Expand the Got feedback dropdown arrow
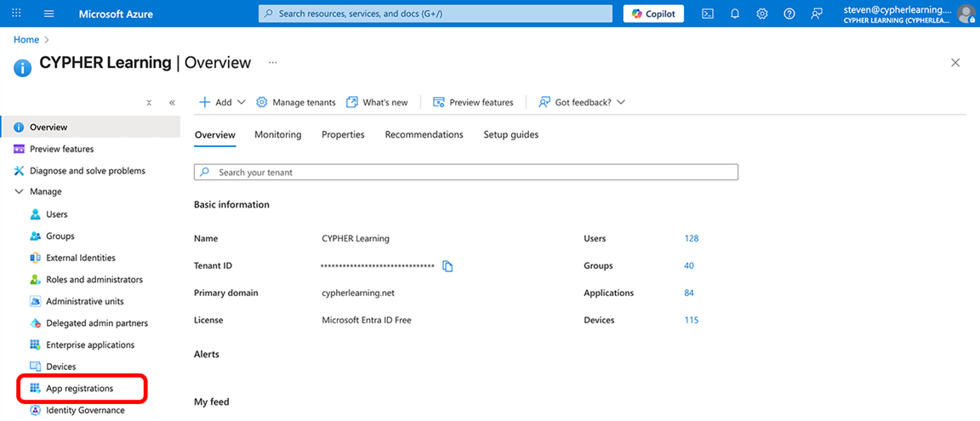This screenshot has width=980, height=421. point(621,102)
